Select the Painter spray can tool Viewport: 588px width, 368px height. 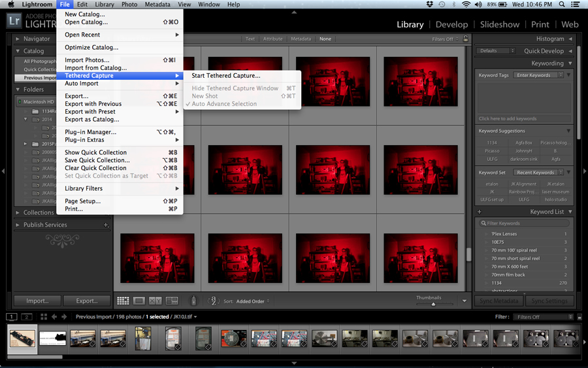(193, 301)
